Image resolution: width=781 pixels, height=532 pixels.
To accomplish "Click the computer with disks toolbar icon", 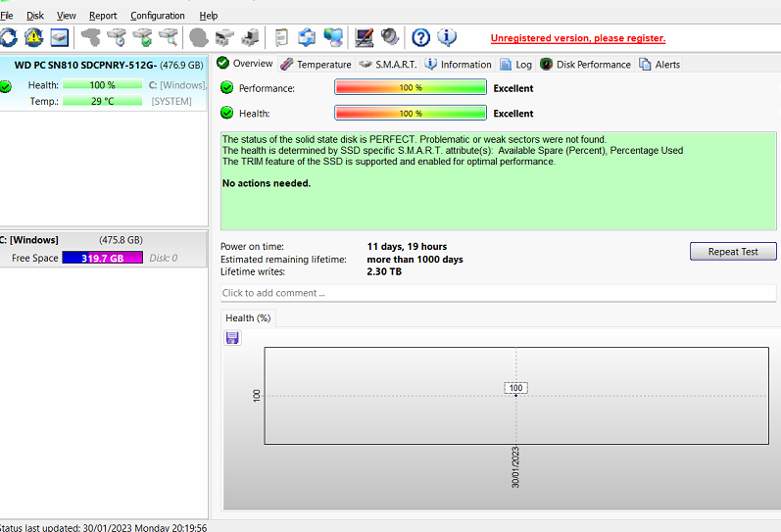I will (250, 37).
